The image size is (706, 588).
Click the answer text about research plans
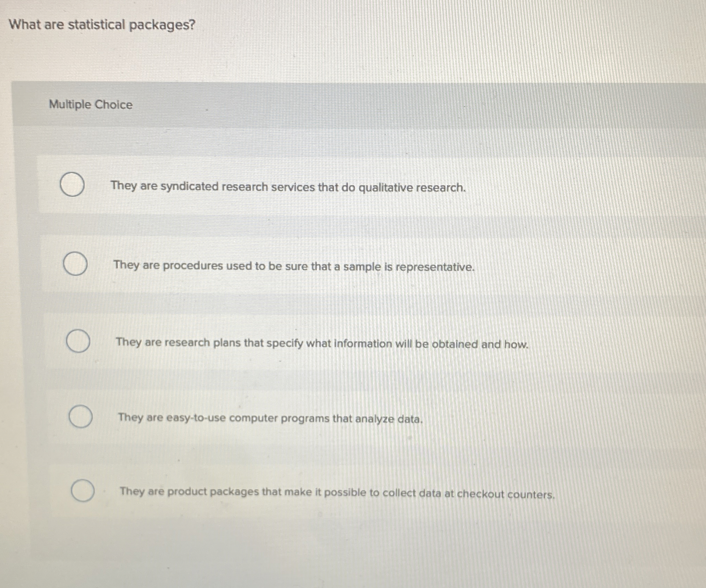322,343
